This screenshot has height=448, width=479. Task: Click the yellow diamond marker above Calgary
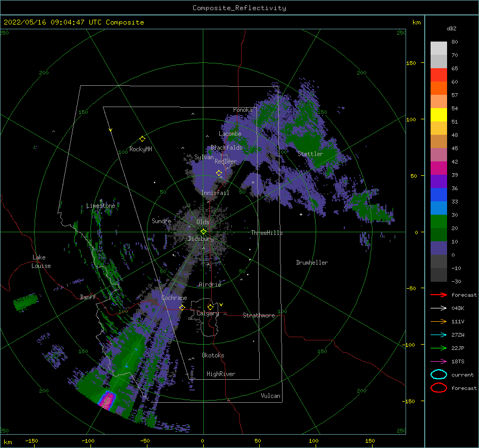(210, 307)
